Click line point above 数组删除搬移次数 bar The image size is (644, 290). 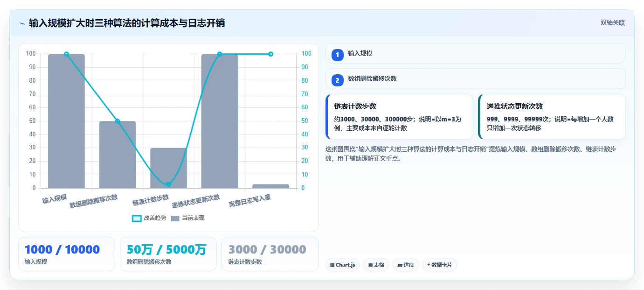[x=118, y=121]
